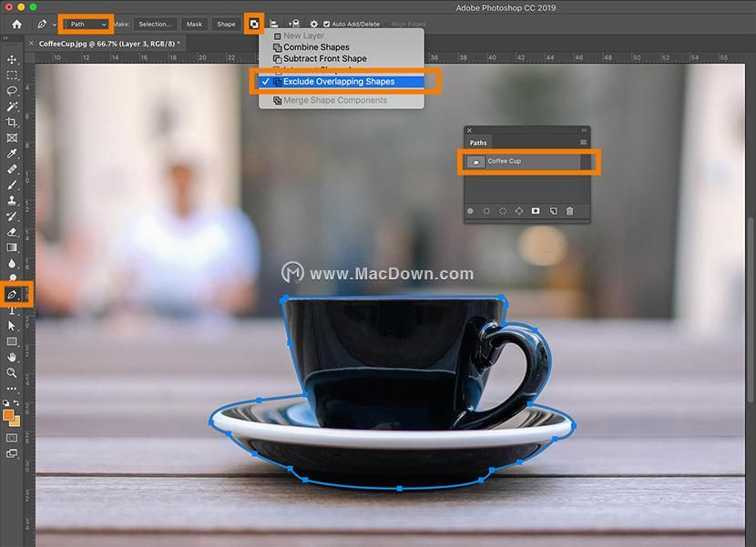The width and height of the screenshot is (756, 547).
Task: Select the Rectangular Marquee tool
Action: pyautogui.click(x=12, y=76)
